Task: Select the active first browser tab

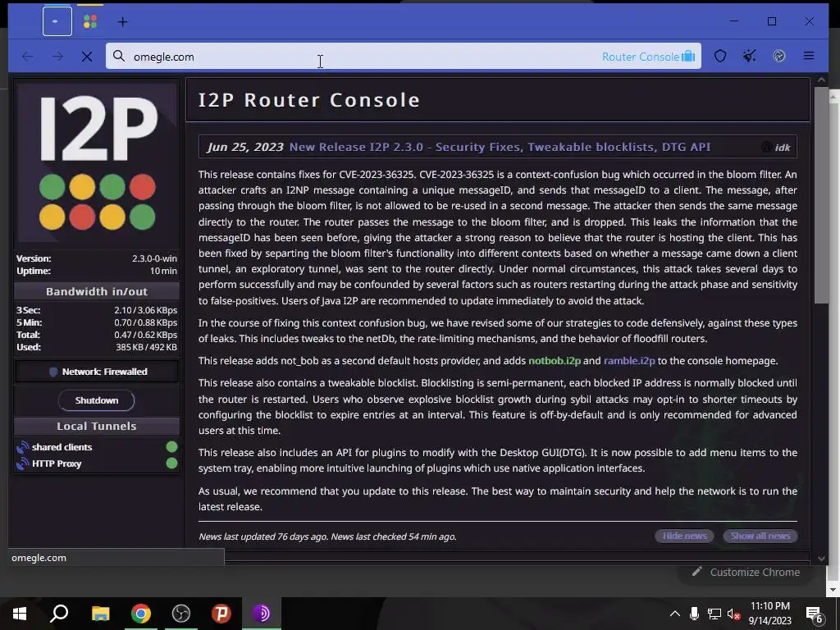Action: click(57, 21)
